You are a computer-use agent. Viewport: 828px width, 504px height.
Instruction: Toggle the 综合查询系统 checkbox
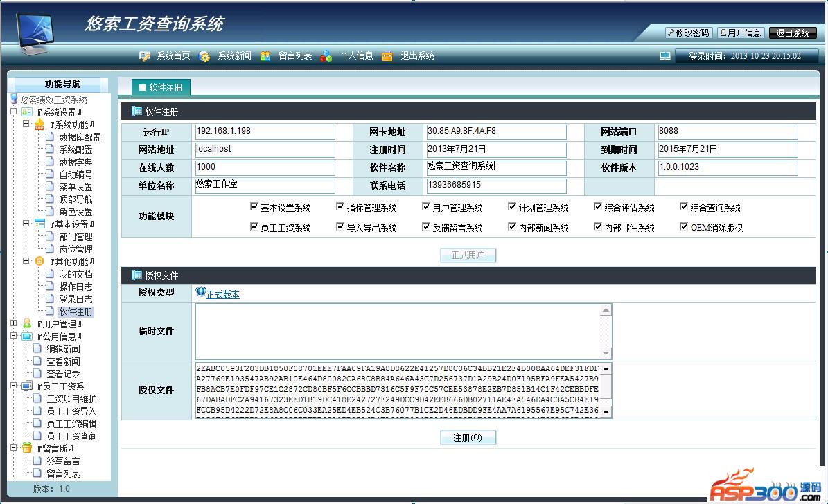[x=684, y=207]
